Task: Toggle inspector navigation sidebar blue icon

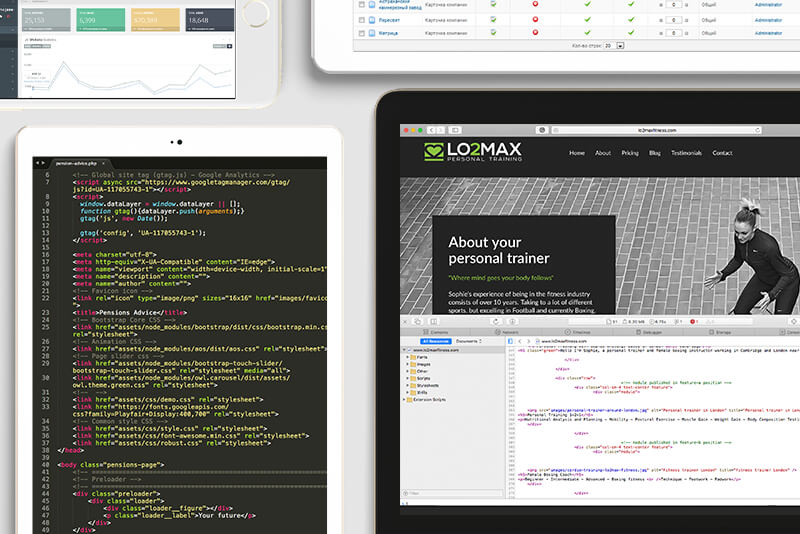Action: tap(510, 341)
